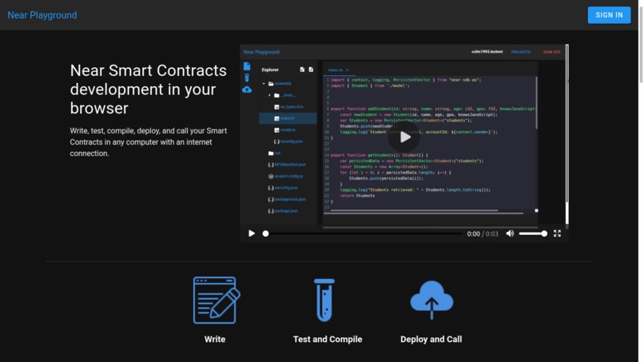Screen dimensions: 644x362
Task: Click the Test and Compile test tube icon
Action: 324,300
